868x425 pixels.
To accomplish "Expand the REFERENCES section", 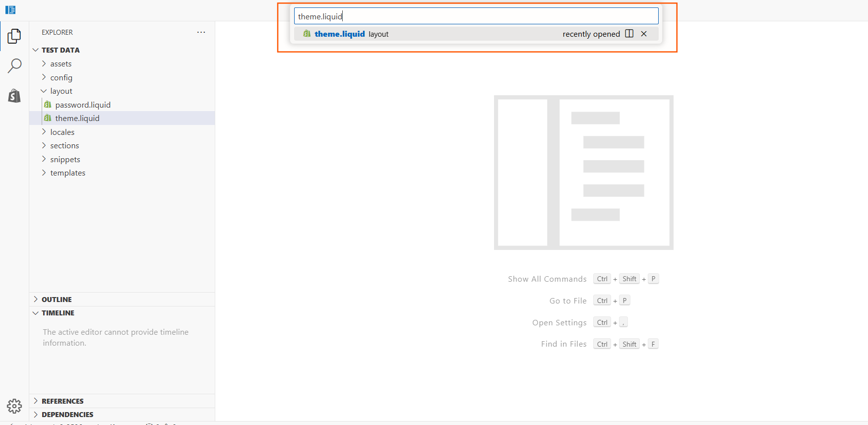I will [62, 401].
